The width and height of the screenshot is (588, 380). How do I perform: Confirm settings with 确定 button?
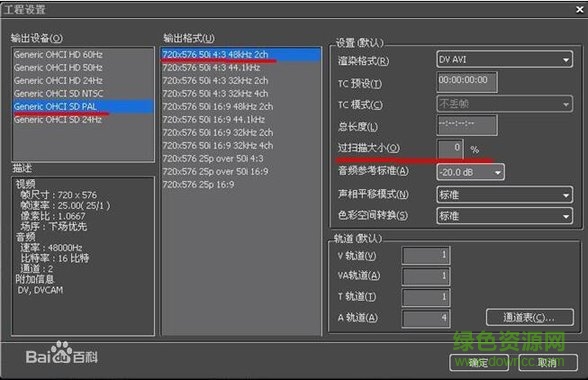[x=479, y=363]
